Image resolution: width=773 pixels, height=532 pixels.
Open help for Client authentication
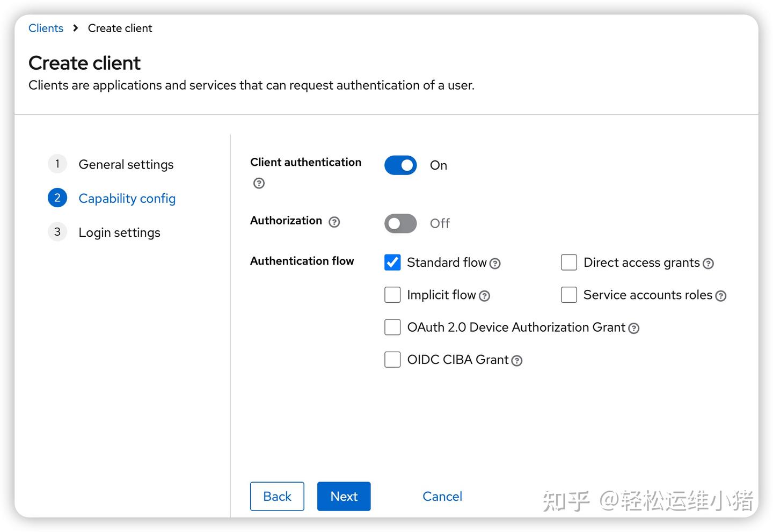click(259, 183)
